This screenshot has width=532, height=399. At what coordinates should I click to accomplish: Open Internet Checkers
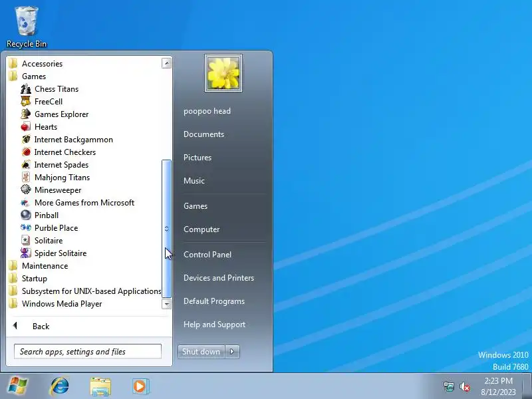pos(59,152)
